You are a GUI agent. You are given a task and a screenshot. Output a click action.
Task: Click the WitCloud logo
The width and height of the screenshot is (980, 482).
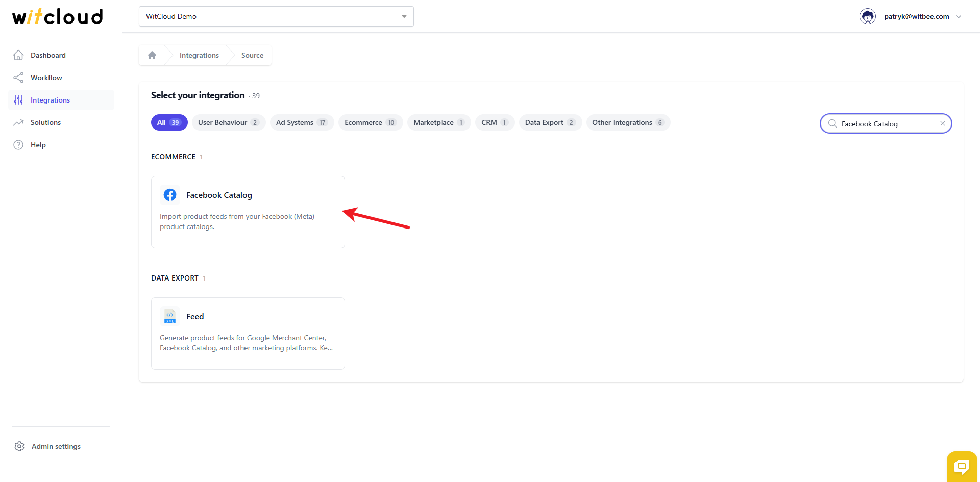(x=58, y=16)
